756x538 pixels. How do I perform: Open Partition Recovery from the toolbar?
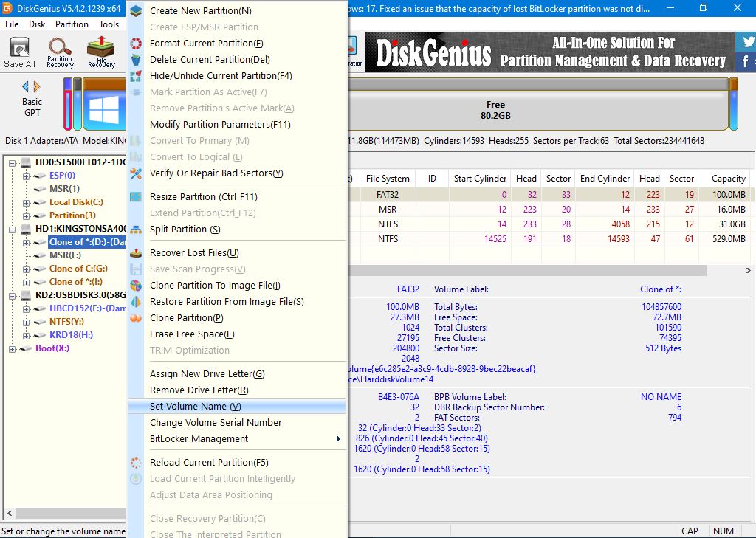pos(60,52)
